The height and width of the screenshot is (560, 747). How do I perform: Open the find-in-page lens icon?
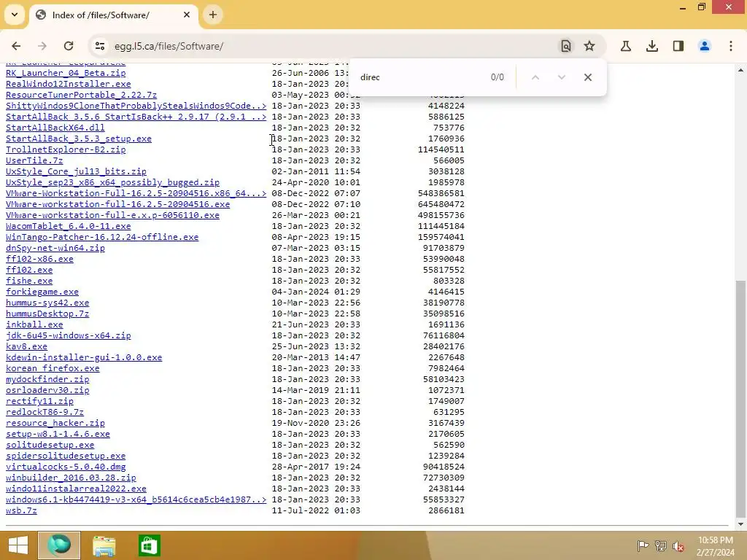565,46
